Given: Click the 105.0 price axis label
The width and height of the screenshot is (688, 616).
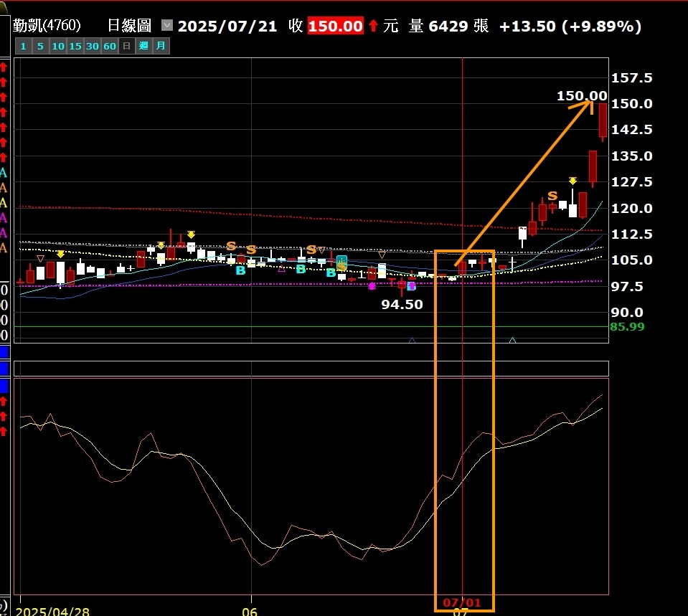Looking at the screenshot, I should pyautogui.click(x=631, y=260).
